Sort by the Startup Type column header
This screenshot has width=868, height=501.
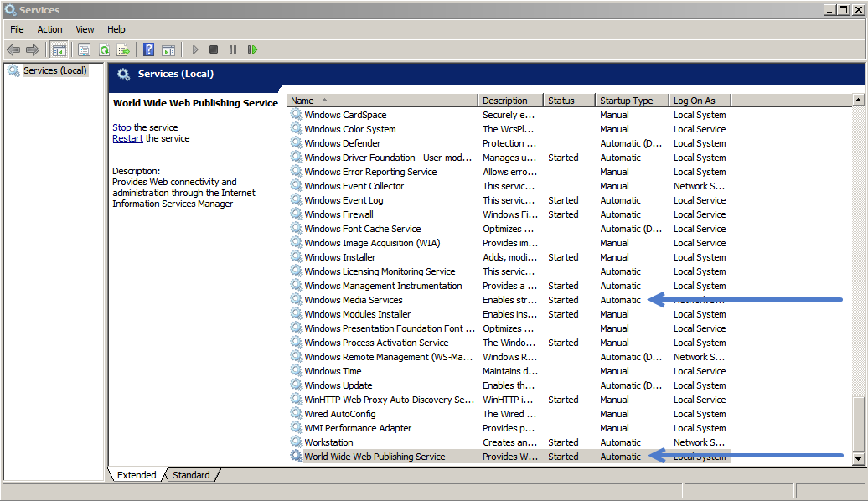pos(633,101)
